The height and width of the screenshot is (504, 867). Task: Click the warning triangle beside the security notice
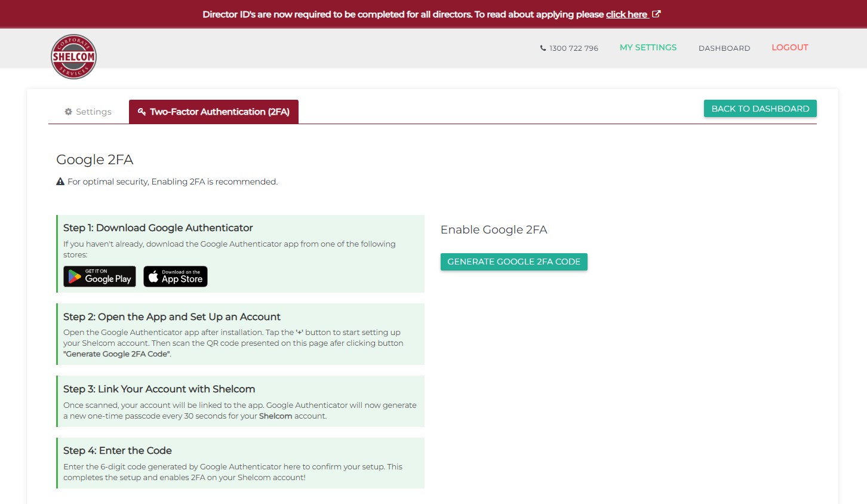[x=60, y=182]
